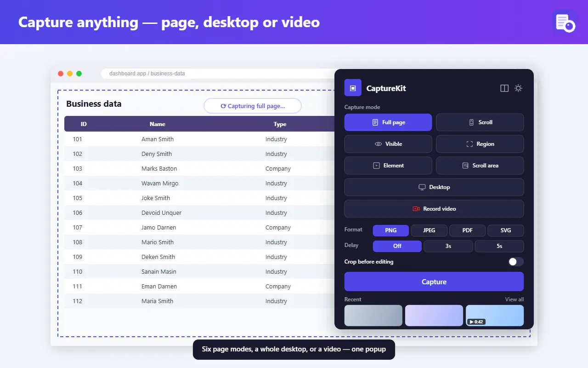Select the Scroll capture mode
This screenshot has height=368, width=588.
click(480, 122)
